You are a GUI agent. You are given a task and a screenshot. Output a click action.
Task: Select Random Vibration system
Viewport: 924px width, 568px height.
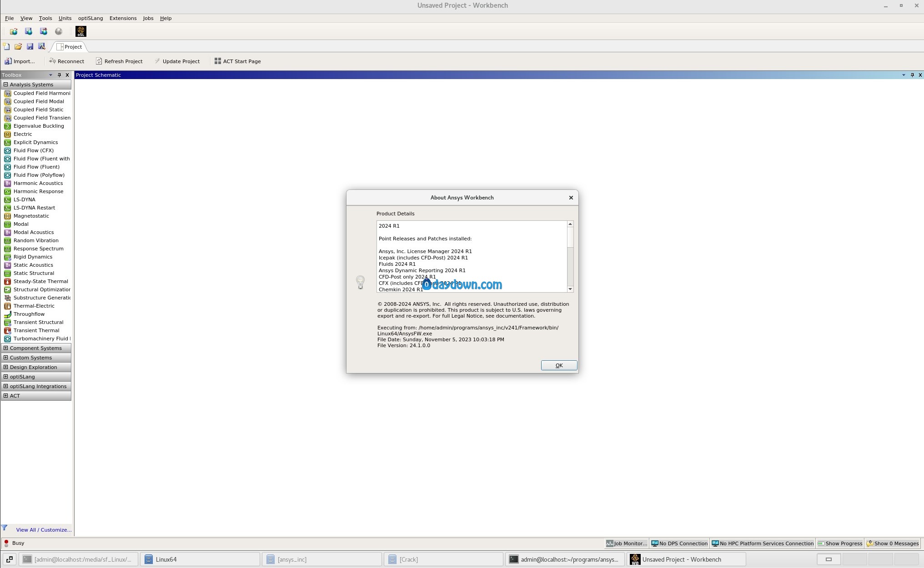(x=36, y=240)
